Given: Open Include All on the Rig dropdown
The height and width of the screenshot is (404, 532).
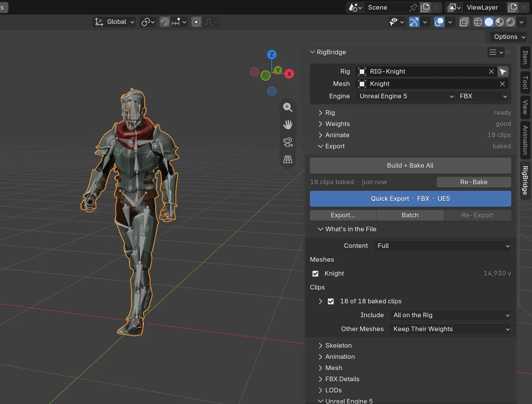Looking at the screenshot, I should [450, 315].
